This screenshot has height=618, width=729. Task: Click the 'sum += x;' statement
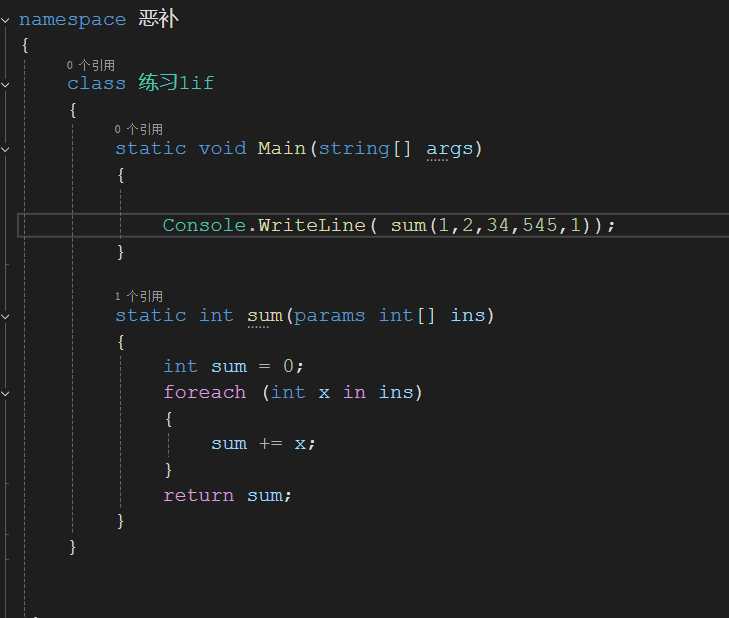pos(264,444)
